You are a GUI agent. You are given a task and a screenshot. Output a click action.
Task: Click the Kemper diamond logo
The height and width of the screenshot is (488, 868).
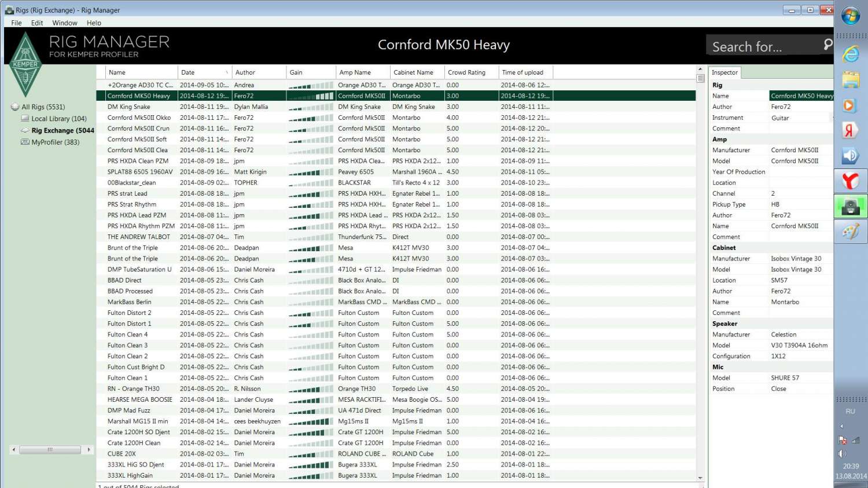point(25,64)
